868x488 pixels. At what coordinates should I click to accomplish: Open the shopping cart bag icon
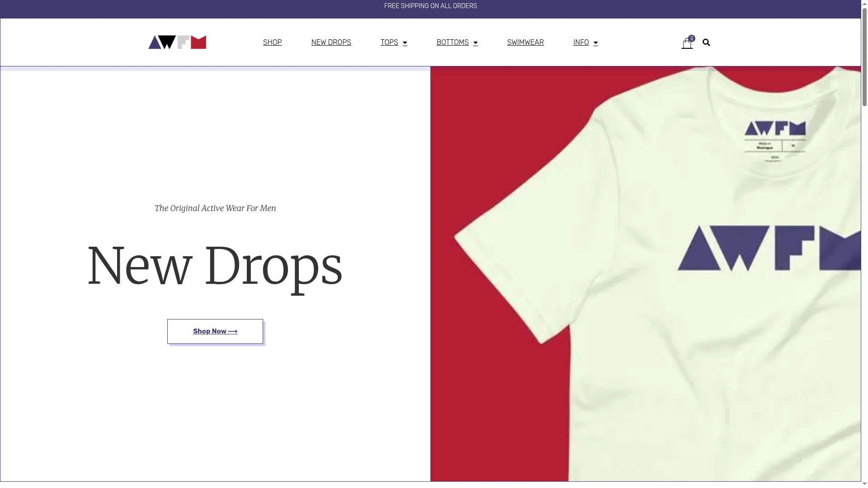pos(687,43)
